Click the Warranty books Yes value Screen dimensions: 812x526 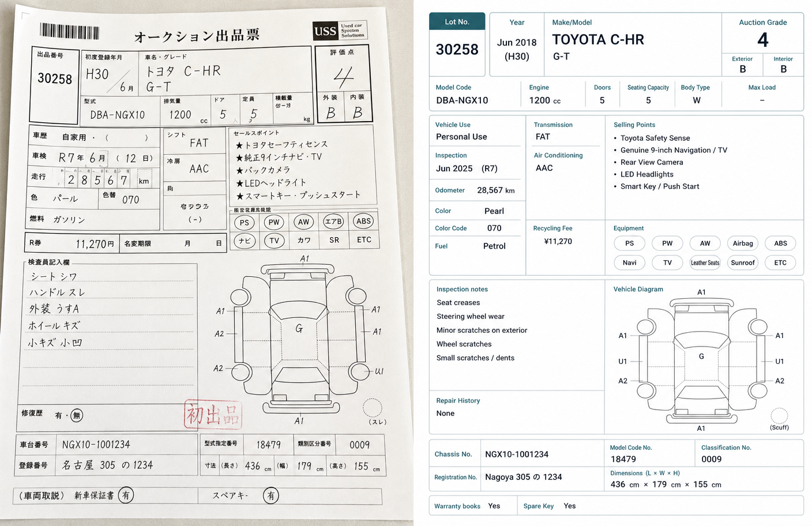(494, 506)
